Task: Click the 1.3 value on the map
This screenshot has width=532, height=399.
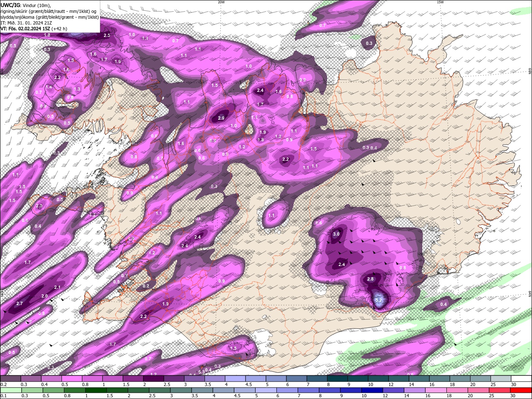Action: click(77, 89)
